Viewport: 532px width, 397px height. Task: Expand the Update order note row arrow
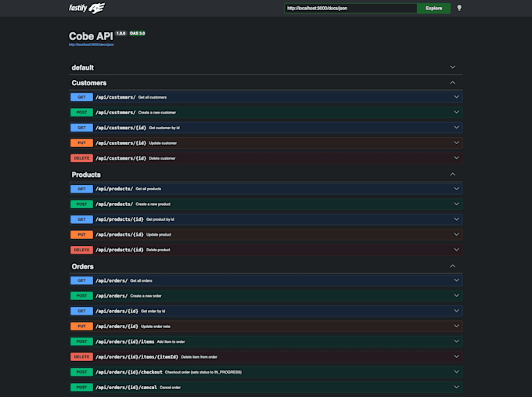point(456,326)
